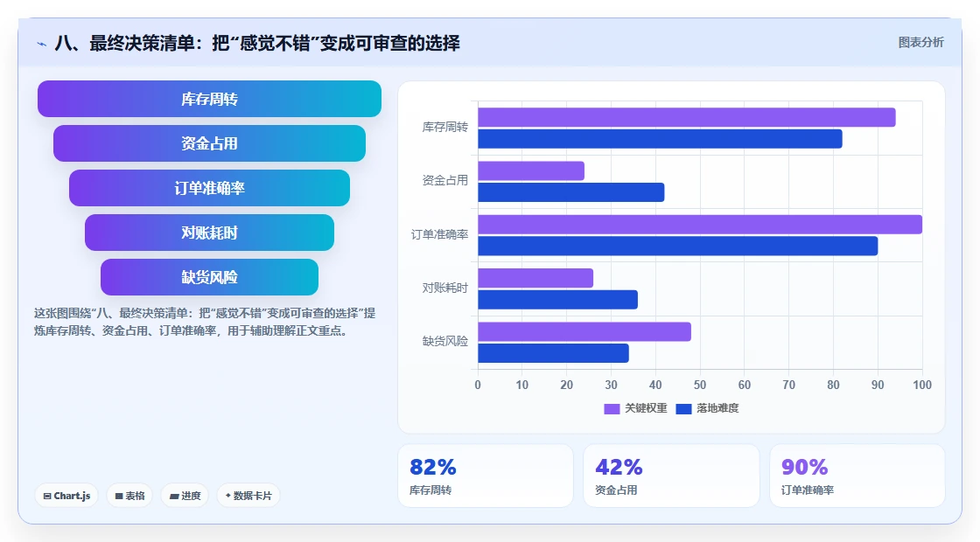Toggle the 落地难度 legend swatch
Viewport: 980px width, 542px height.
[x=683, y=408]
